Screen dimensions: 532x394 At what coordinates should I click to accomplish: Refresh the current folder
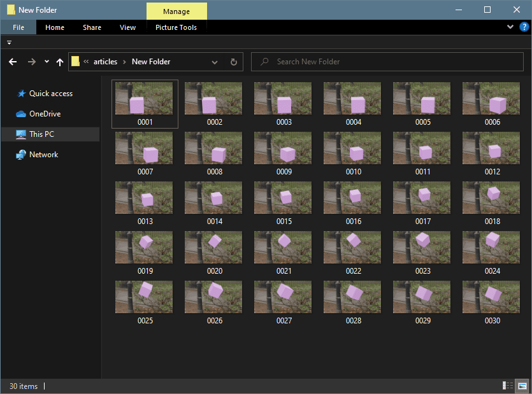(233, 62)
